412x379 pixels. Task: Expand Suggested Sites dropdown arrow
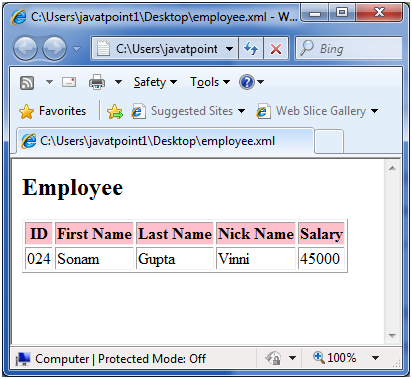pyautogui.click(x=242, y=111)
